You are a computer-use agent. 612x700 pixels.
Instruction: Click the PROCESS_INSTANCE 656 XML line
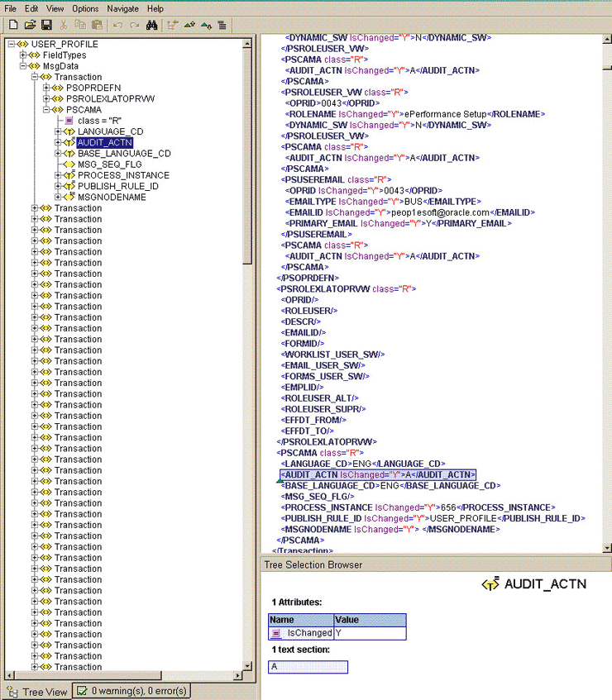(418, 507)
